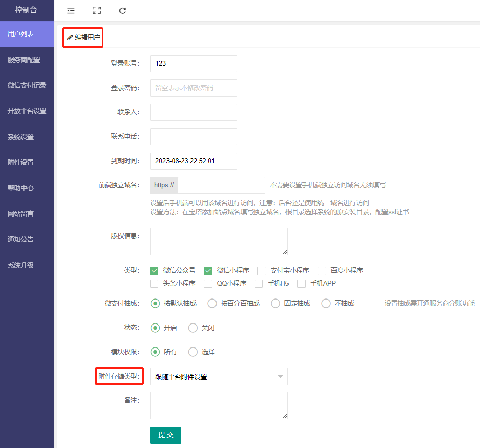Screen dimensions: 480x448
Task: Click the 提交 submit button
Action: [165, 435]
